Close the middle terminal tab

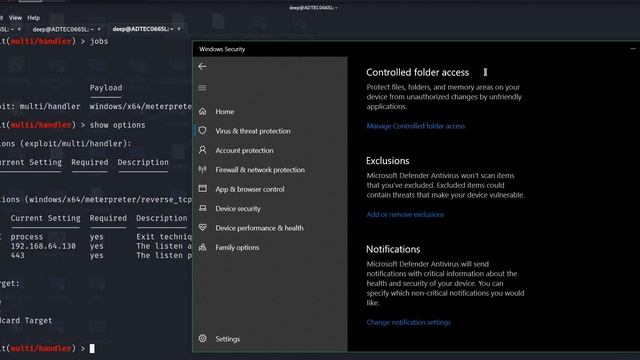(x=99, y=29)
